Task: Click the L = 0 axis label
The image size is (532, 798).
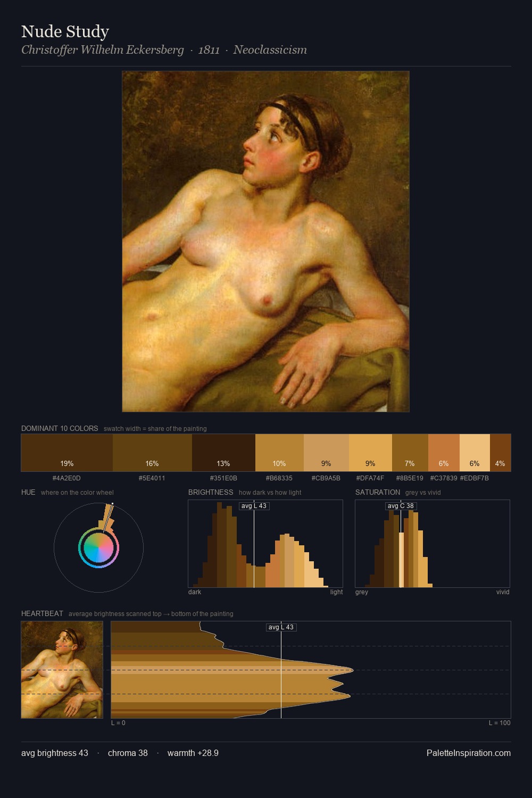Action: click(x=118, y=723)
